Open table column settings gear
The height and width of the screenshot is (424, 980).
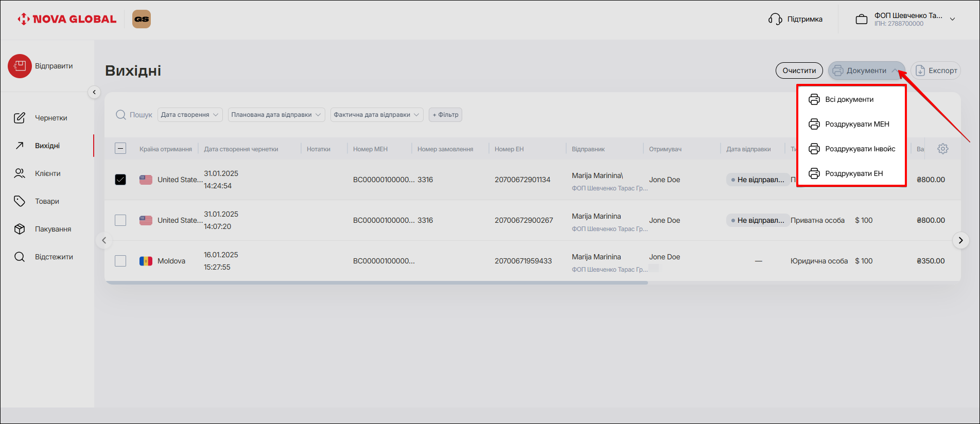coord(942,149)
